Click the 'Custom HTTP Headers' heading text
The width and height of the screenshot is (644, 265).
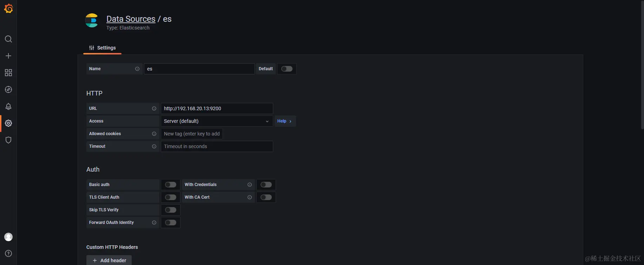coord(112,247)
